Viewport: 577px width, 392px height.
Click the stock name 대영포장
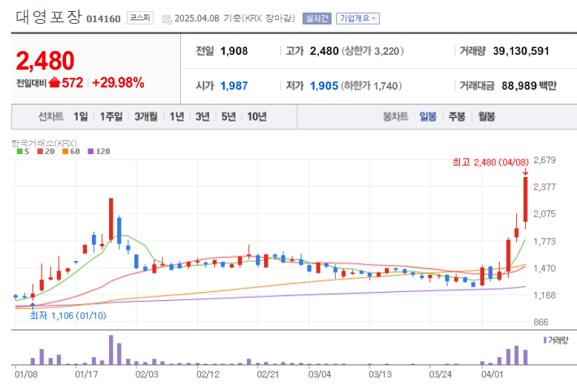pos(48,17)
